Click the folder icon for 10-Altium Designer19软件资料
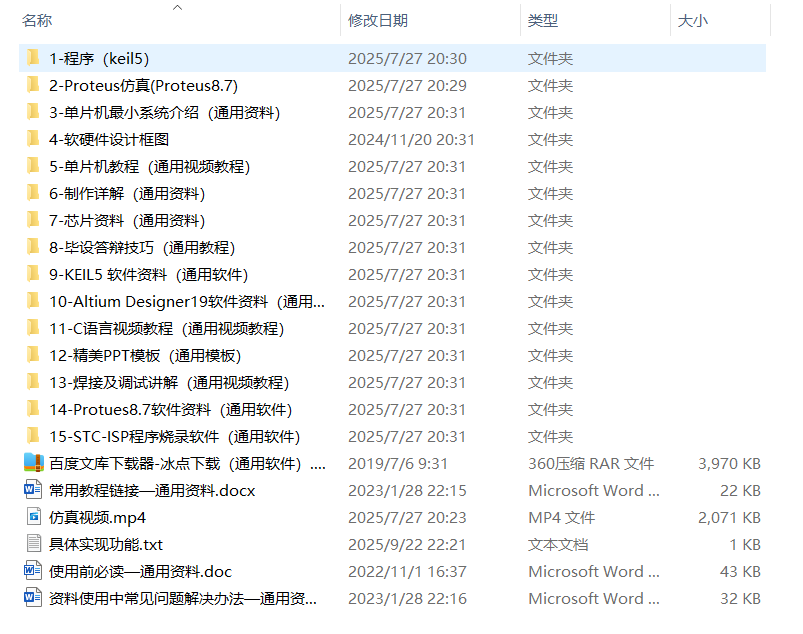Screen dimensions: 803x634 33,301
